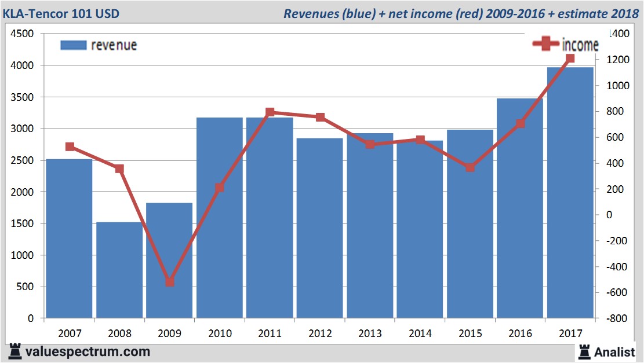Select the 2015 income data point marker

pos(470,167)
